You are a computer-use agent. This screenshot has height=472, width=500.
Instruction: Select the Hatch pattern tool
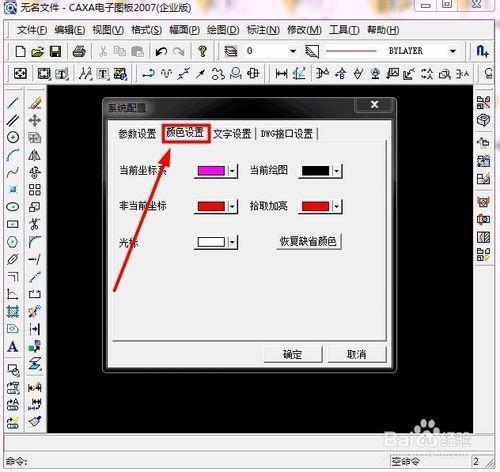[x=13, y=312]
